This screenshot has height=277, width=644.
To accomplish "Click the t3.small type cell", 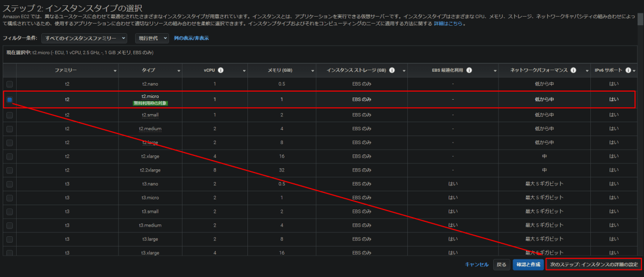I will coord(149,212).
